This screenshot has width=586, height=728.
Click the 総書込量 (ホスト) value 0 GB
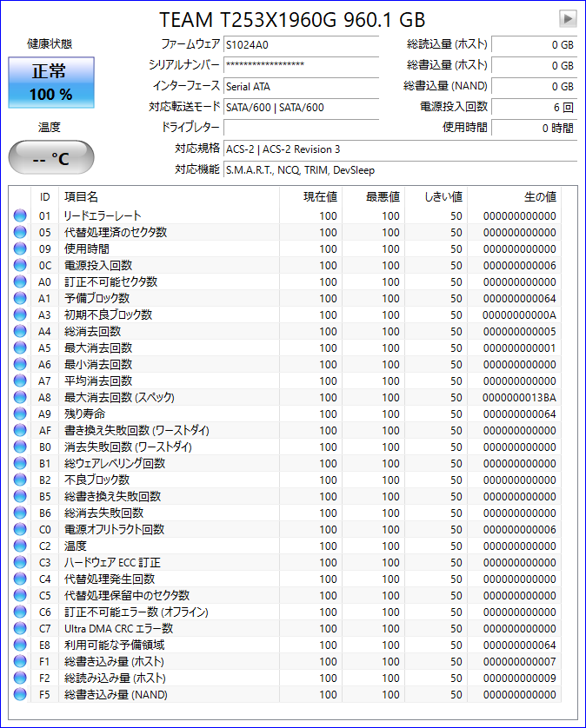[535, 65]
